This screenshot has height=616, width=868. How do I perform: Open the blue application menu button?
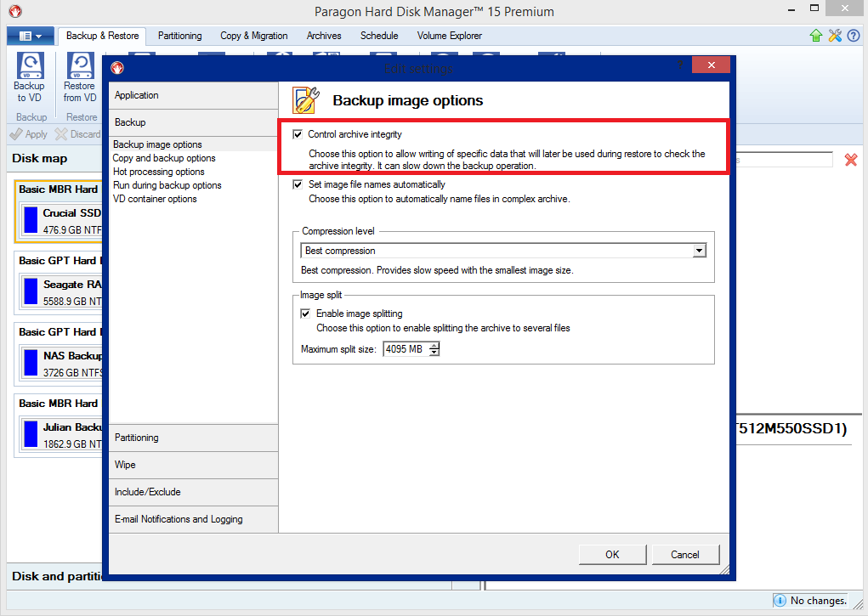point(31,36)
